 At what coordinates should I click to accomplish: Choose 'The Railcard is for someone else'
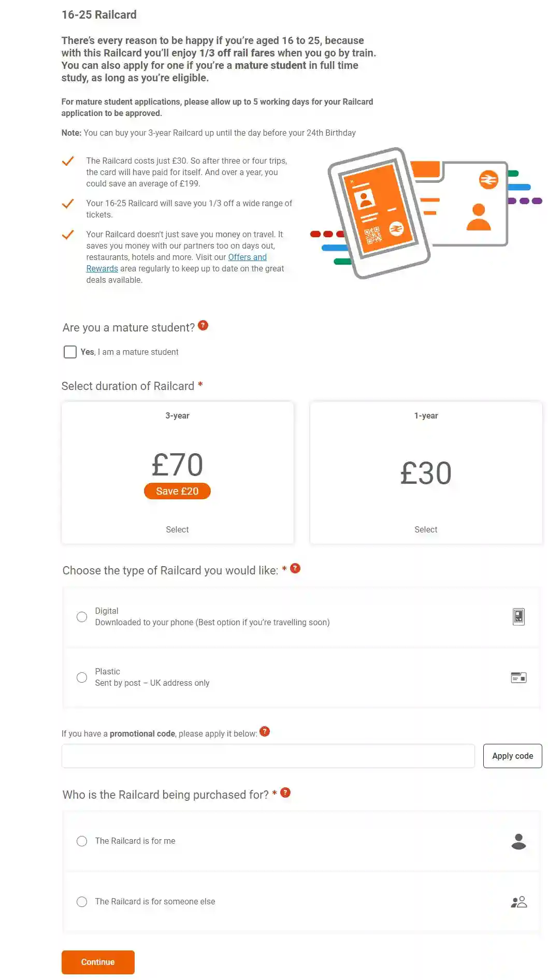pos(82,902)
